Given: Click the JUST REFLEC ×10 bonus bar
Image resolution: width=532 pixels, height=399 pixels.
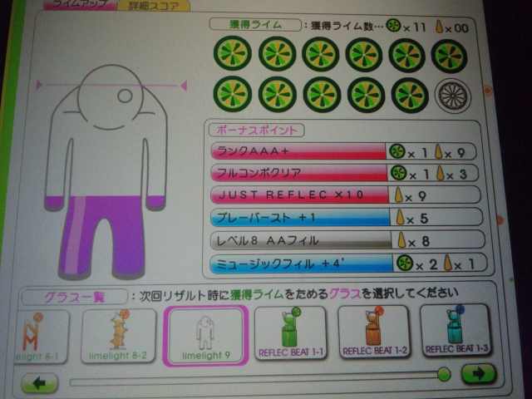Looking at the screenshot, I should [300, 195].
